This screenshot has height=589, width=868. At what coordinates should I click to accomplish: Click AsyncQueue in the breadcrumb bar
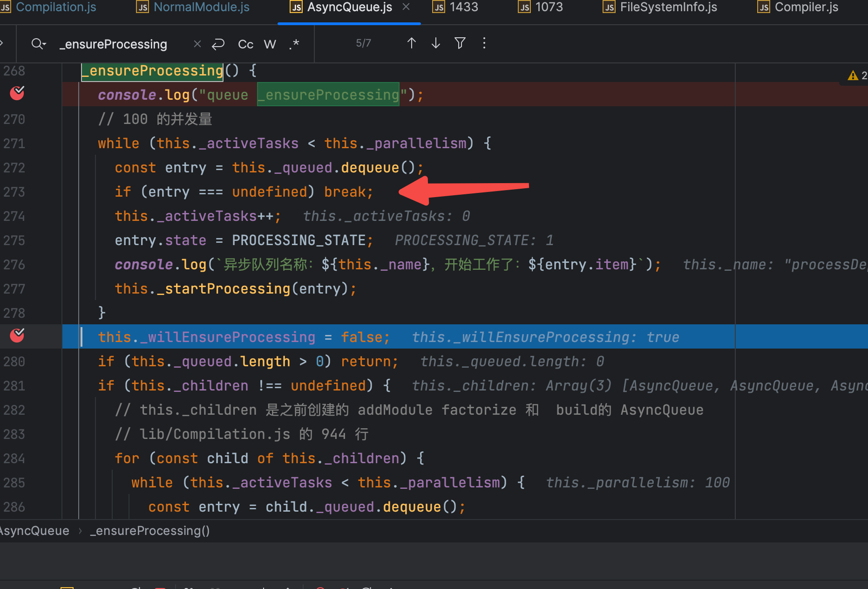[x=34, y=531]
